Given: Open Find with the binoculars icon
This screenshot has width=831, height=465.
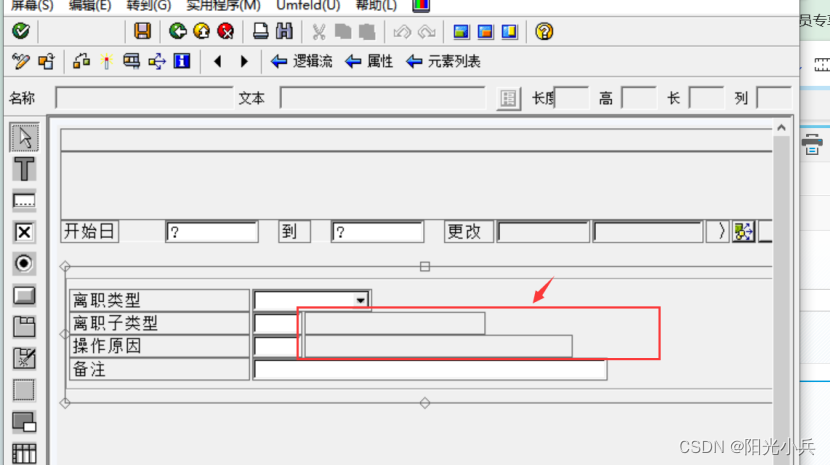Looking at the screenshot, I should click(285, 31).
